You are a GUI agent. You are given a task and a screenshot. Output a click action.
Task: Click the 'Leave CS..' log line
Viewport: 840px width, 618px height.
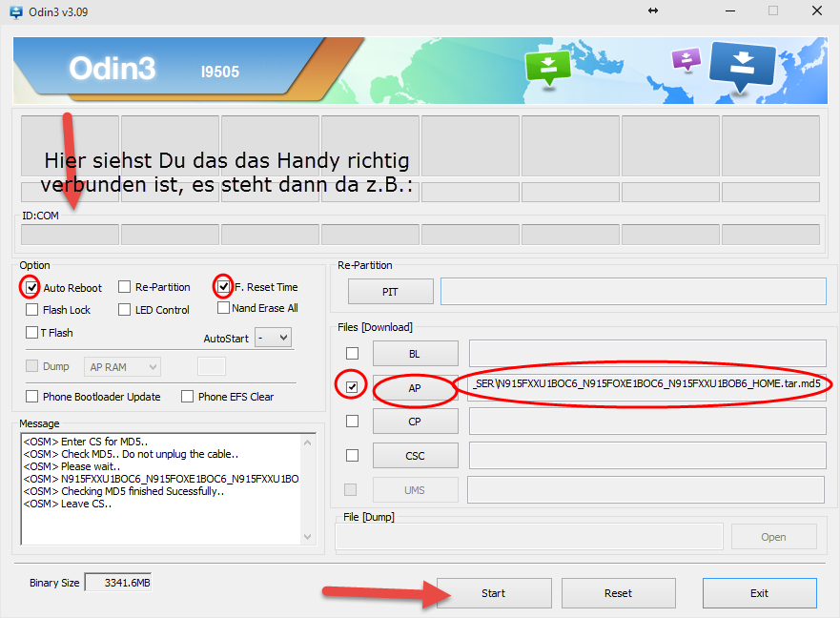[68, 504]
